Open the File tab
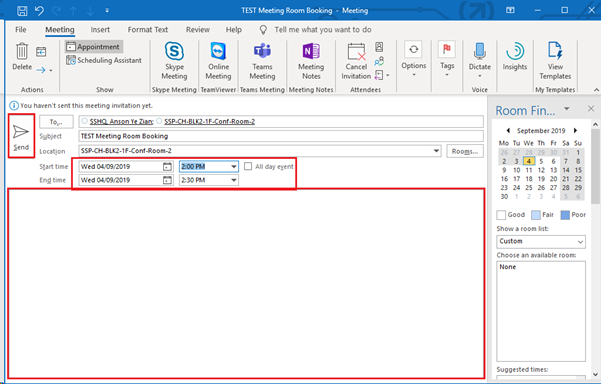Screen dimensions: 601x384 tap(21, 30)
